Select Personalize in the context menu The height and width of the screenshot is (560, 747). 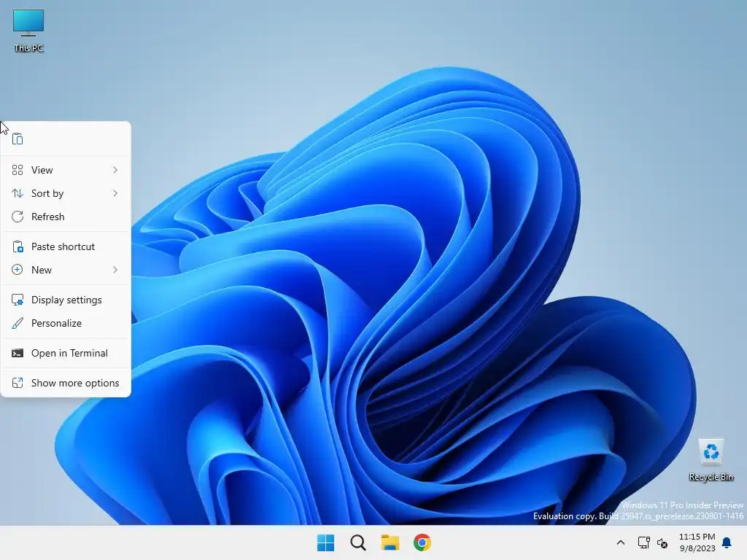tap(66, 323)
